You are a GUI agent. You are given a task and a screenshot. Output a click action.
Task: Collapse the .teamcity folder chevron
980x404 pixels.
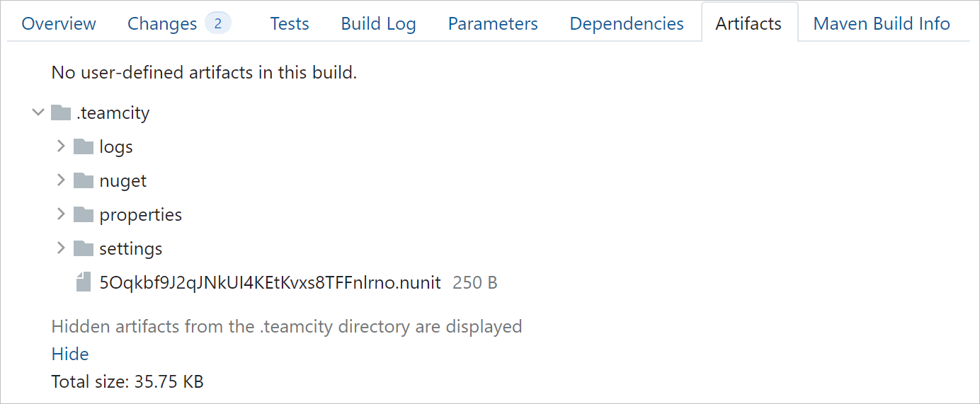[38, 113]
